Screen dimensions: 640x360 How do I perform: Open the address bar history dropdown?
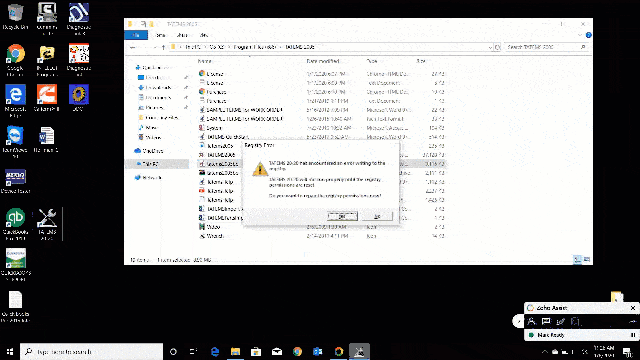tap(490, 47)
